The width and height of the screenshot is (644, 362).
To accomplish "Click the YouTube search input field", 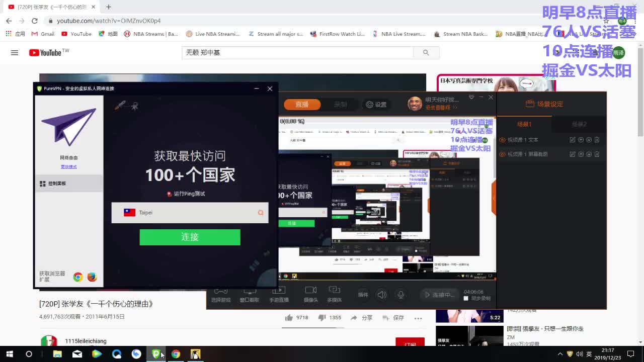I will coord(297,52).
